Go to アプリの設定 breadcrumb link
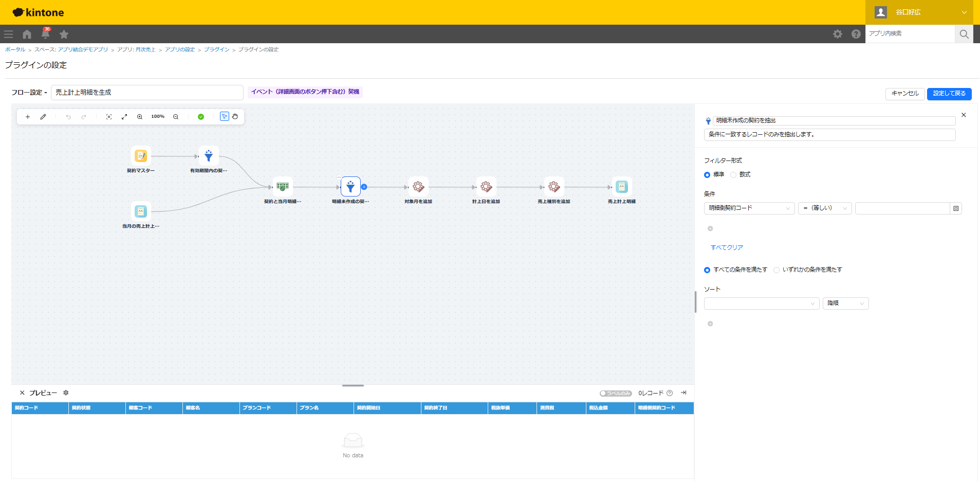This screenshot has height=482, width=980. coord(180,49)
